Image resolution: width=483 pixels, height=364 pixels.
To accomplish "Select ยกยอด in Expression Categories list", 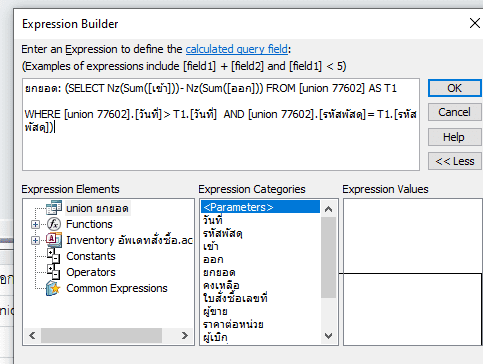I will (219, 273).
